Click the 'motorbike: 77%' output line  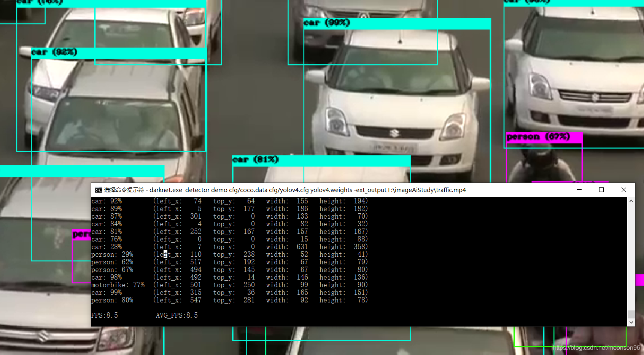tap(230, 285)
